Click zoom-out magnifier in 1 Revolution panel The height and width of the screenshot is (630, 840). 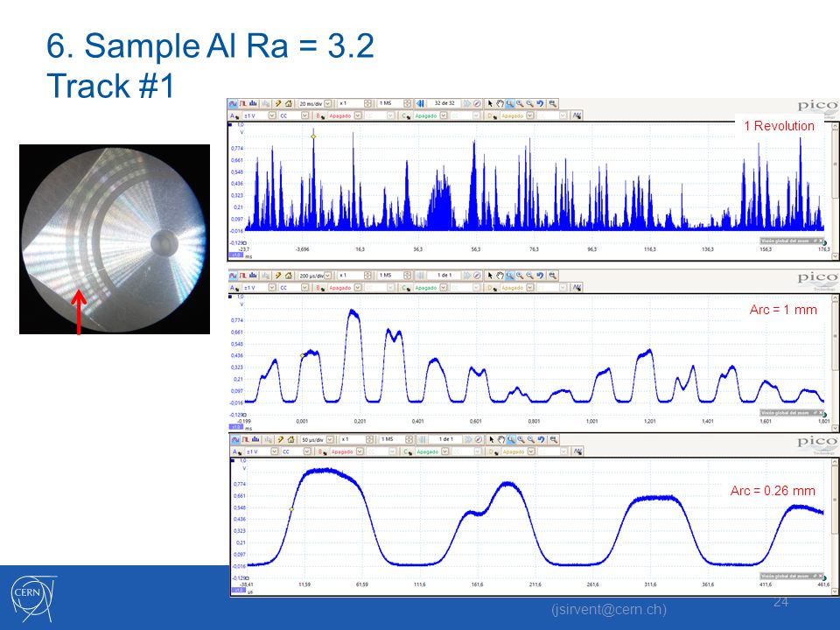(x=530, y=103)
